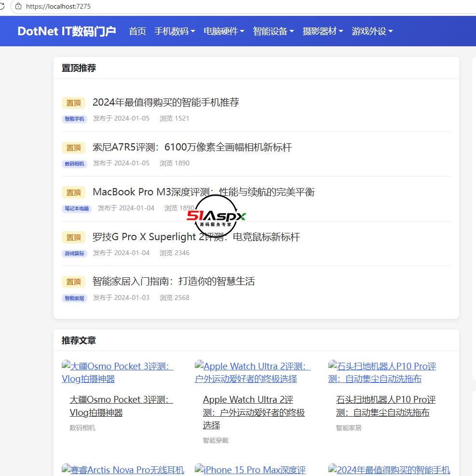Screen dimensions: 476x476
Task: Click the 置顶推荐 section heading
Action: (x=79, y=68)
